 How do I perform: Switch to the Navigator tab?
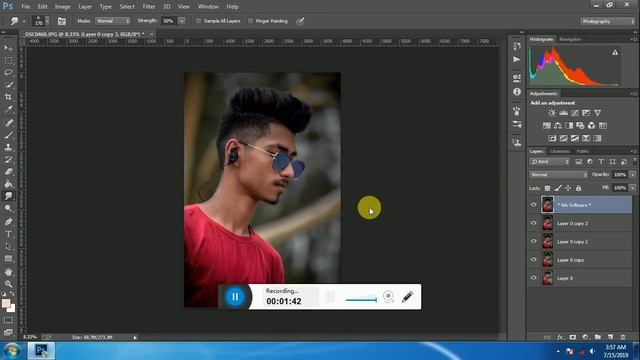(570, 39)
